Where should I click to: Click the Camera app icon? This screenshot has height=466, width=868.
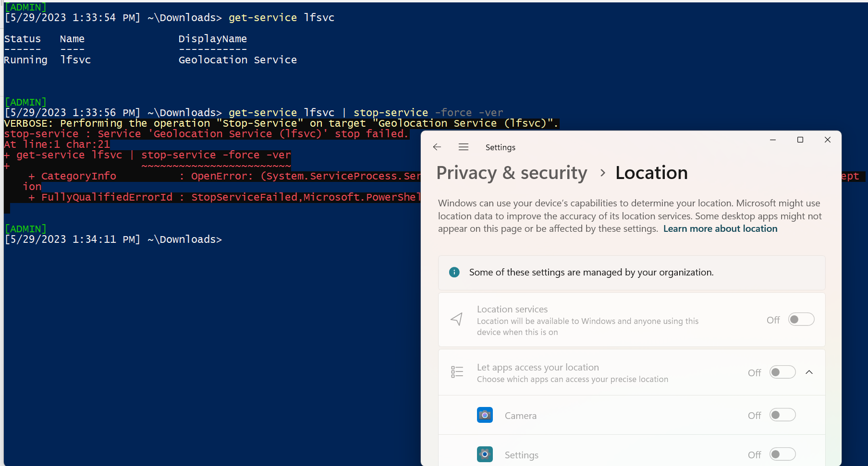[485, 415]
